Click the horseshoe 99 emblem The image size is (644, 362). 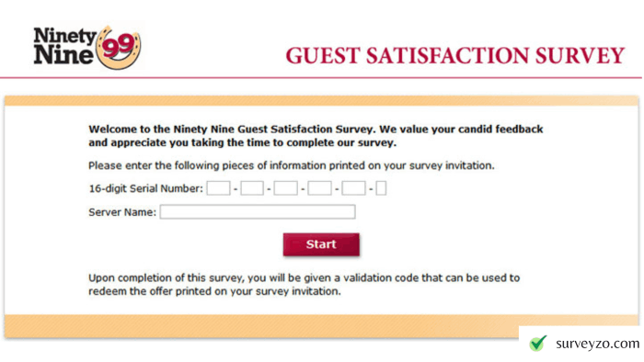[x=119, y=48]
